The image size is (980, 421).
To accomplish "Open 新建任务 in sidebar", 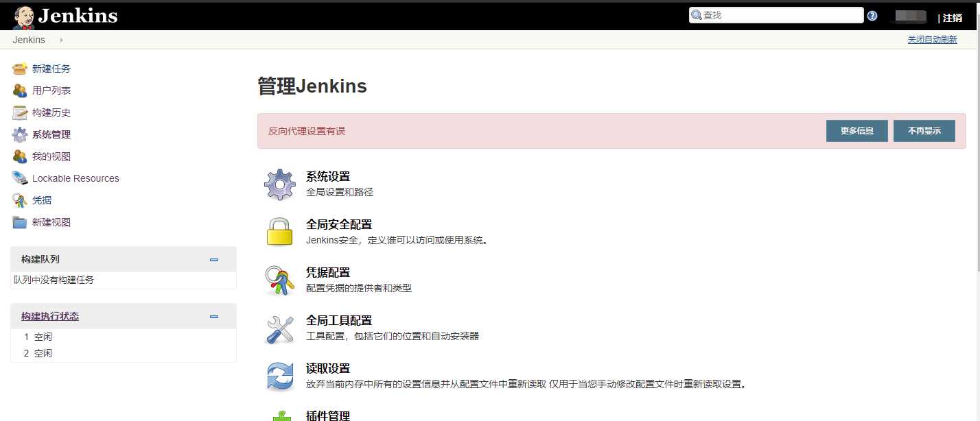I will (x=51, y=69).
